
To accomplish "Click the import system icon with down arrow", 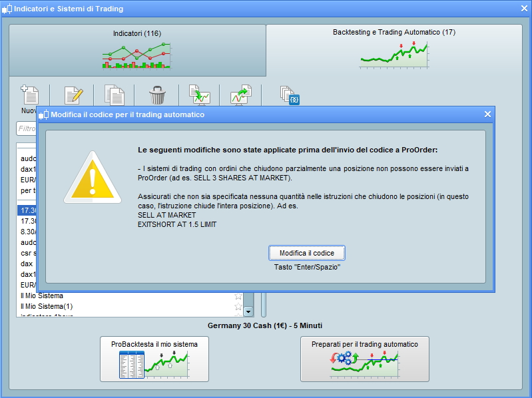I will pyautogui.click(x=200, y=95).
